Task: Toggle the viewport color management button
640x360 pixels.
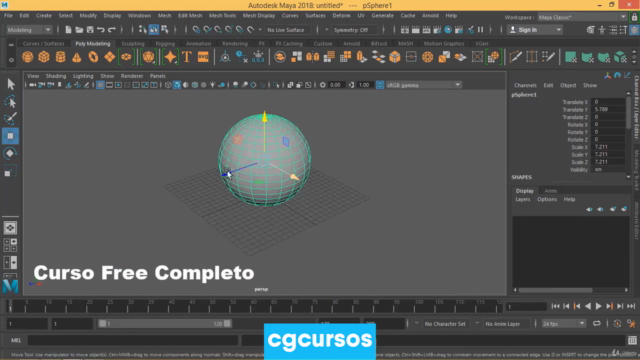Action: tap(380, 85)
